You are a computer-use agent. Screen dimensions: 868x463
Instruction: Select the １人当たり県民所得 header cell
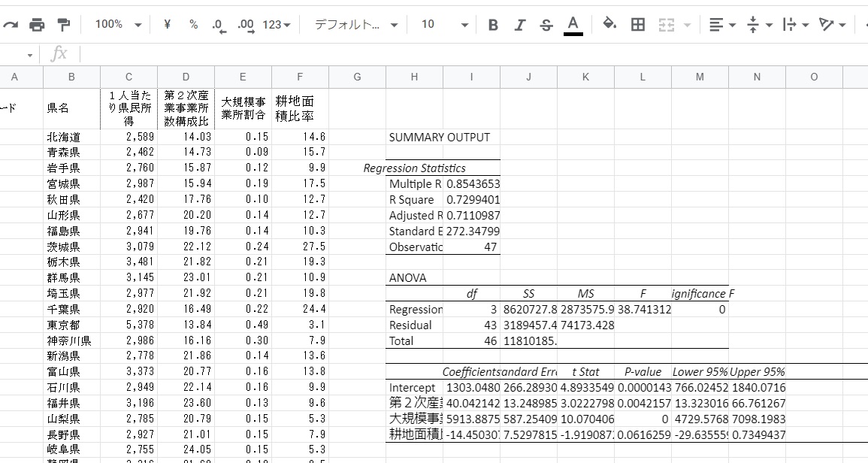tap(129, 108)
